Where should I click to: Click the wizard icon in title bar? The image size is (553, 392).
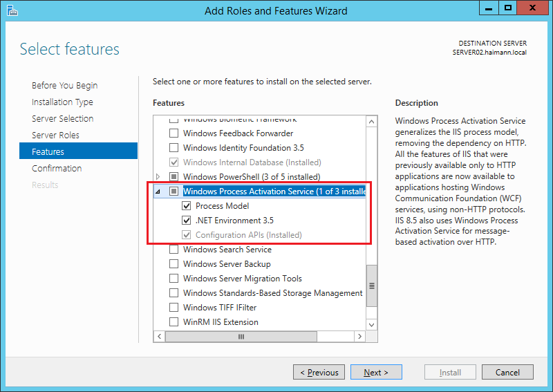[x=12, y=10]
